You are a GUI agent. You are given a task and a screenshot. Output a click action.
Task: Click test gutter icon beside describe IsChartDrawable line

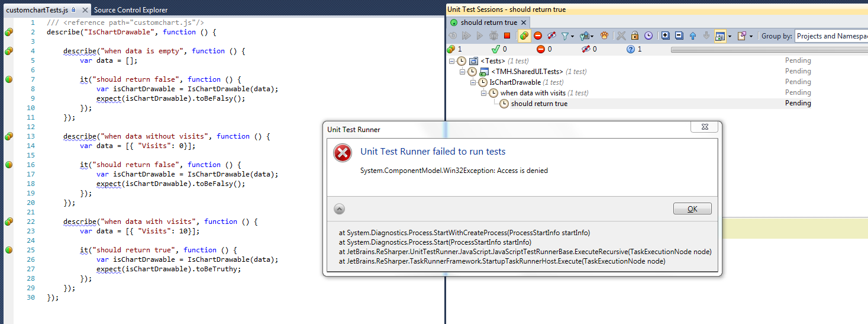coord(8,32)
